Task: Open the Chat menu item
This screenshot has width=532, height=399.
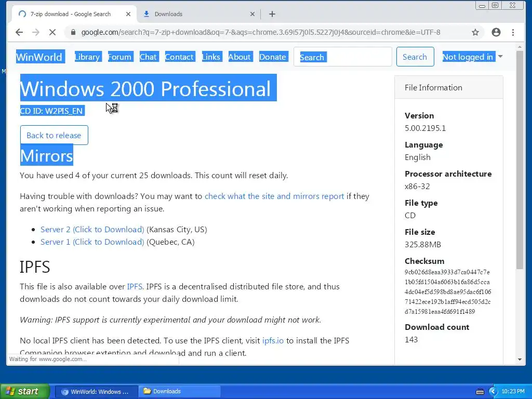Action: pos(148,57)
